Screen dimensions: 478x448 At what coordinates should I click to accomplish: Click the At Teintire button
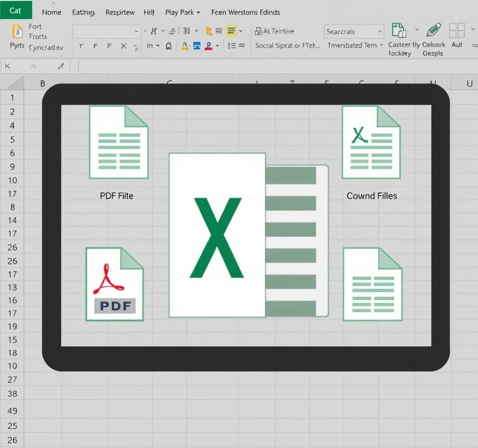(274, 31)
